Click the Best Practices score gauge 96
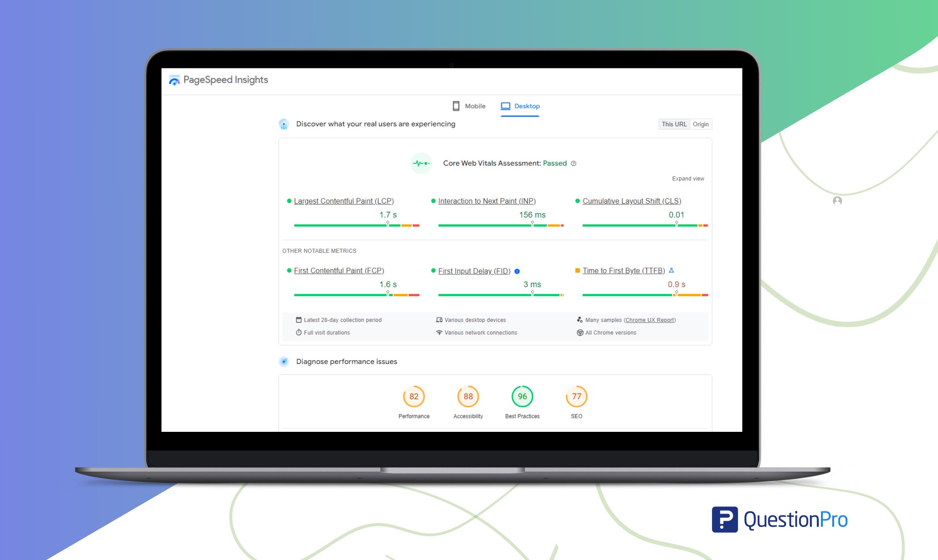938x560 pixels. click(522, 397)
